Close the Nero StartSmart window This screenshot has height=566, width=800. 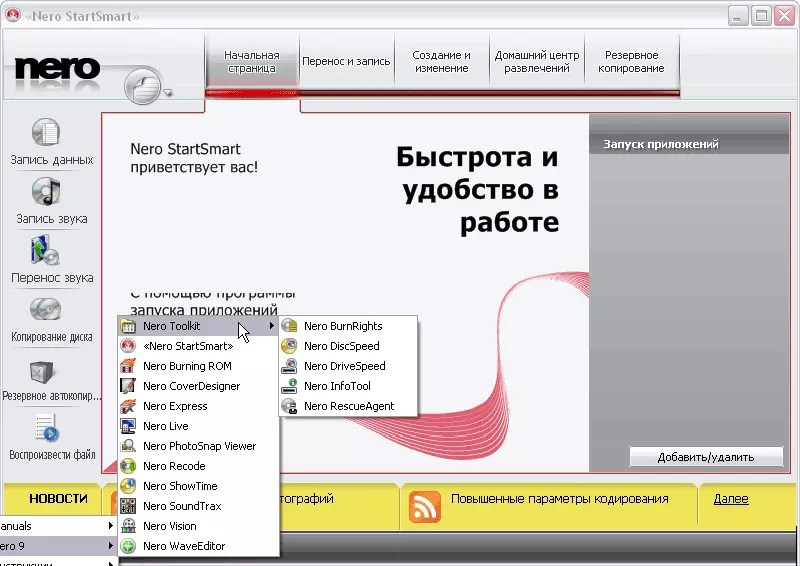(784, 16)
